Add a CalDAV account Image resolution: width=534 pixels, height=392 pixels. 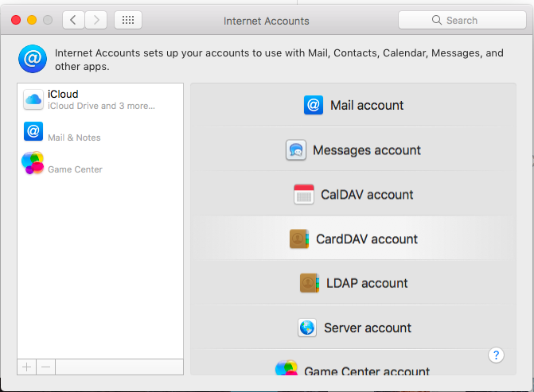click(x=353, y=195)
